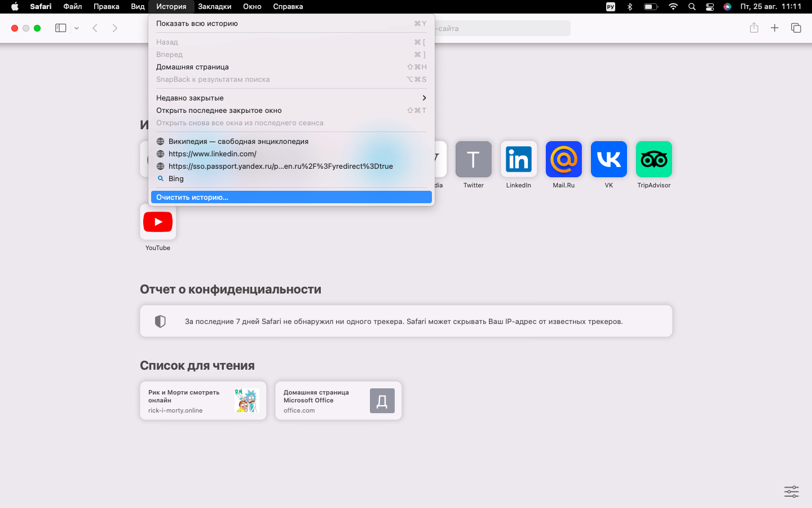Open the Правка menu
Screen dimensions: 812x508
[x=107, y=7]
